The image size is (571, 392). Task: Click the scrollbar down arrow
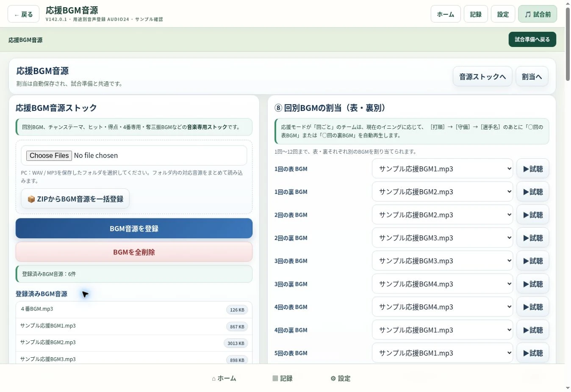568,388
